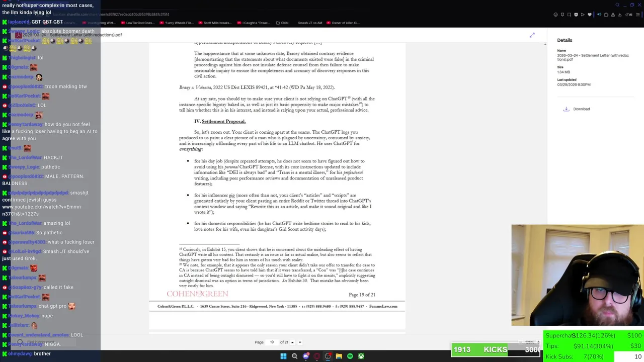Click the 'Cohen&Green' footer logo text

point(197,294)
